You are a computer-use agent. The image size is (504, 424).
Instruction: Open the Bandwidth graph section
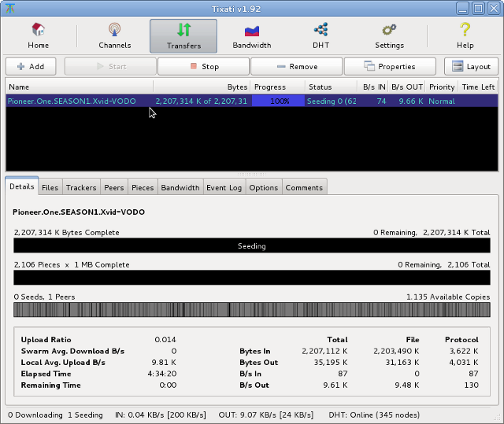tap(252, 35)
